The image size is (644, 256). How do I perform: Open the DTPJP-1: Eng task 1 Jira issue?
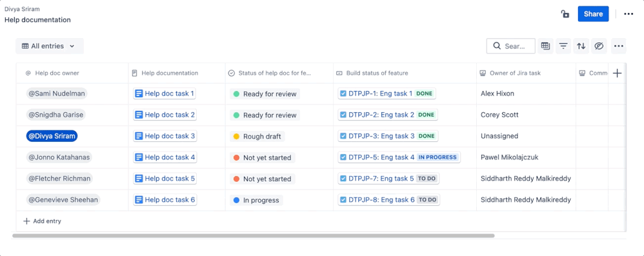(x=387, y=94)
